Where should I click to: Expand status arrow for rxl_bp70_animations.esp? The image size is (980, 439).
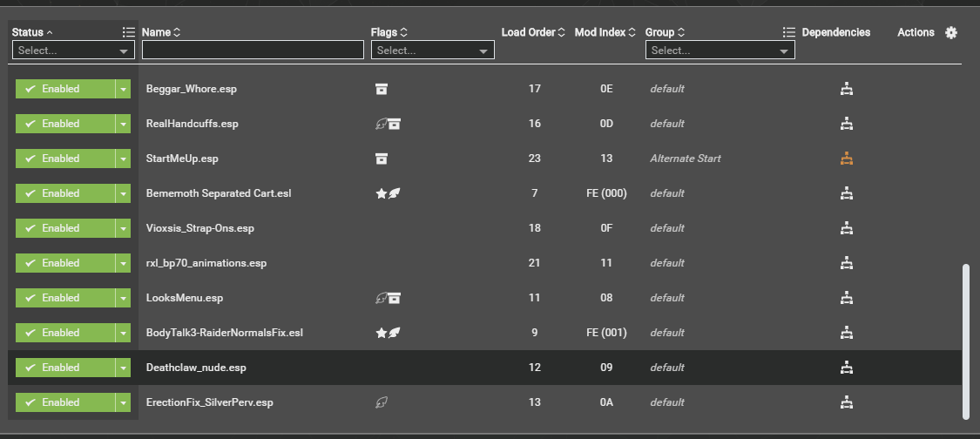pos(123,263)
